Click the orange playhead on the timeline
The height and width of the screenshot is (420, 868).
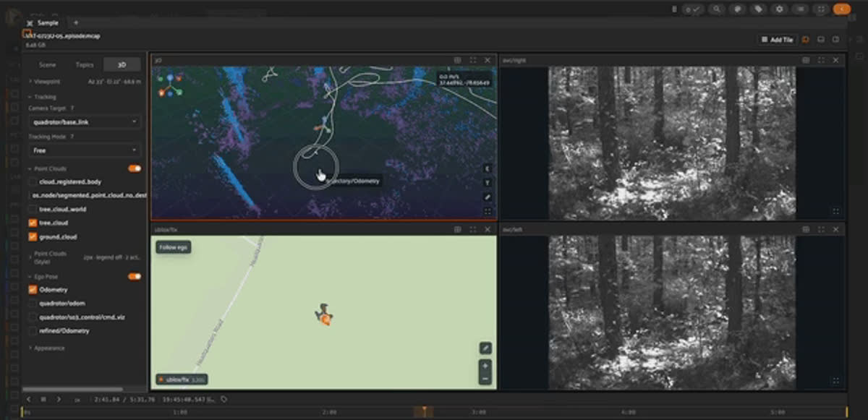(424, 411)
